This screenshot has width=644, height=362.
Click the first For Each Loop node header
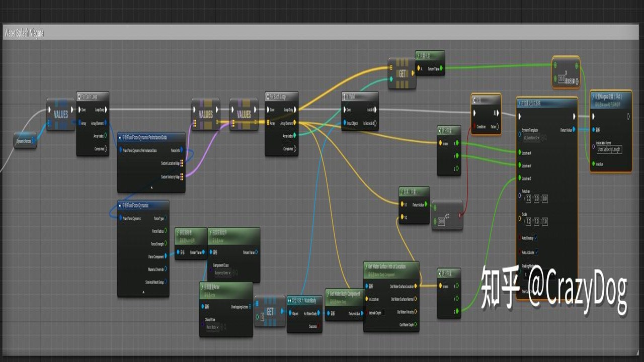coord(93,96)
